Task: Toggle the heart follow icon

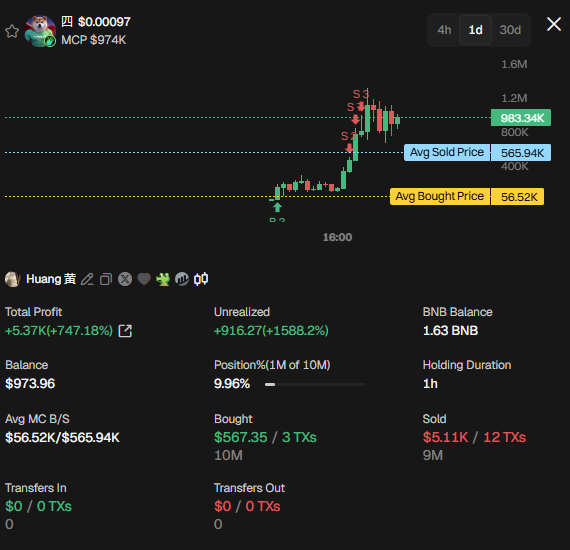Action: point(144,279)
